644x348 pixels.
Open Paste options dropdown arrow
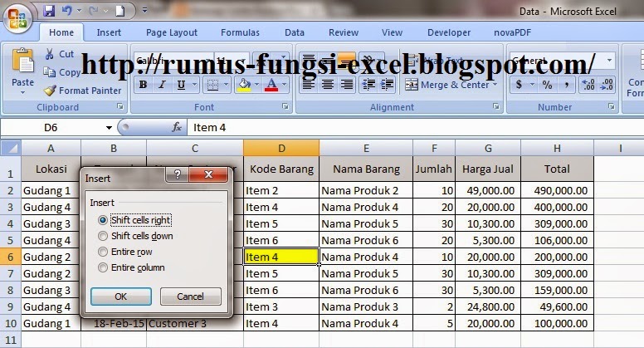[22, 93]
